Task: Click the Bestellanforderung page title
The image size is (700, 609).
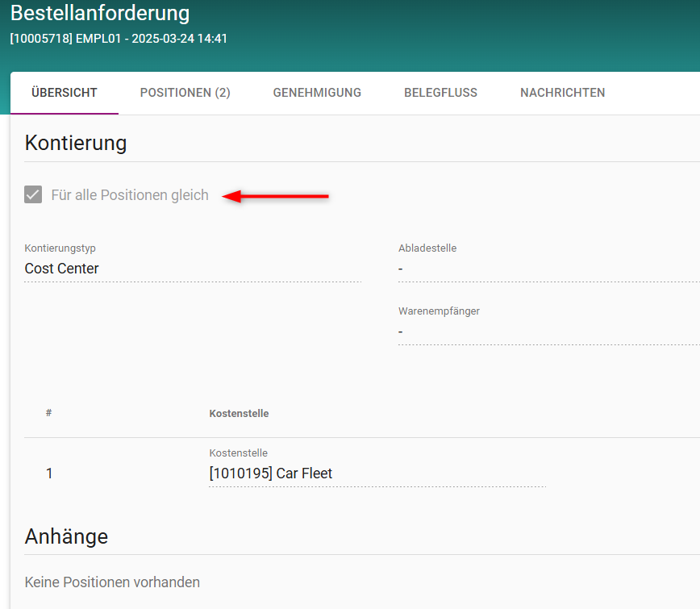Action: coord(100,14)
